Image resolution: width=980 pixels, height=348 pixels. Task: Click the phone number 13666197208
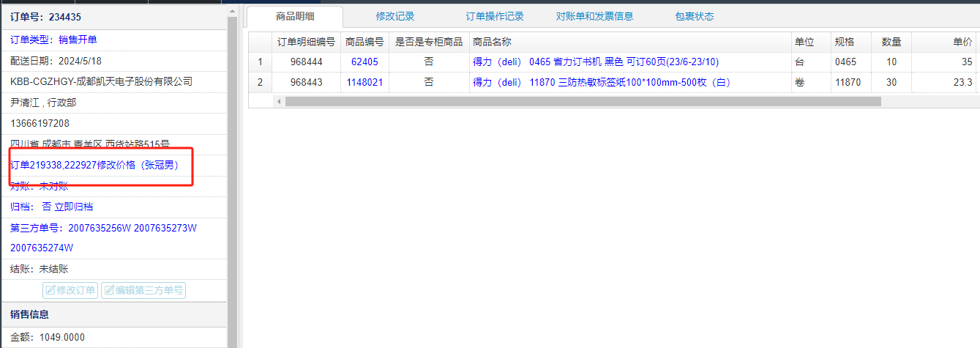40,123
